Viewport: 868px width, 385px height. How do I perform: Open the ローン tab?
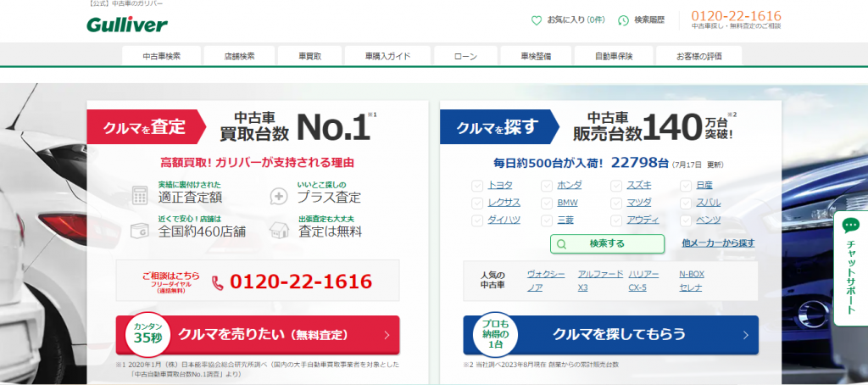click(x=465, y=56)
